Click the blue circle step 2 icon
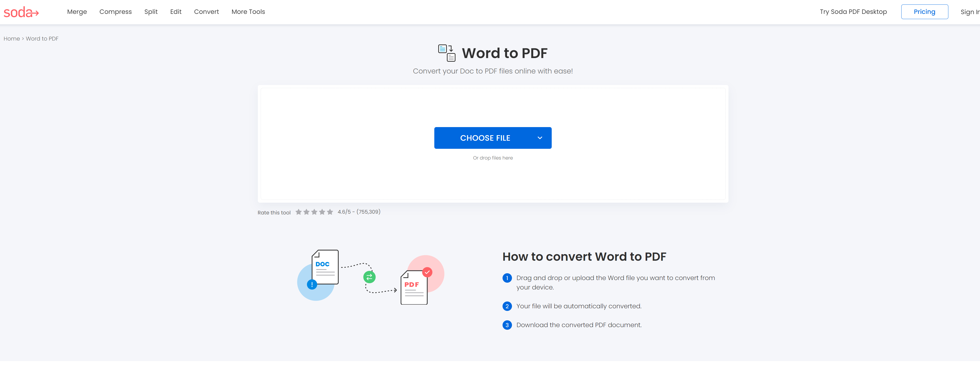 coord(507,306)
